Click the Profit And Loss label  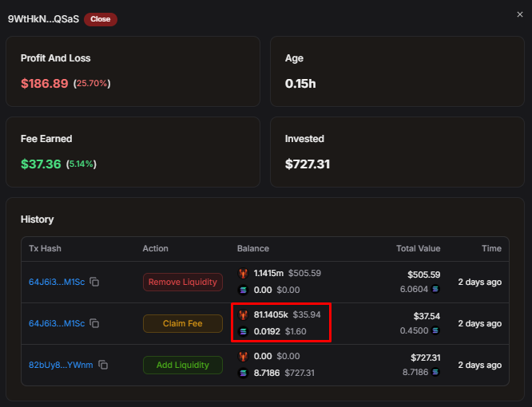click(56, 58)
